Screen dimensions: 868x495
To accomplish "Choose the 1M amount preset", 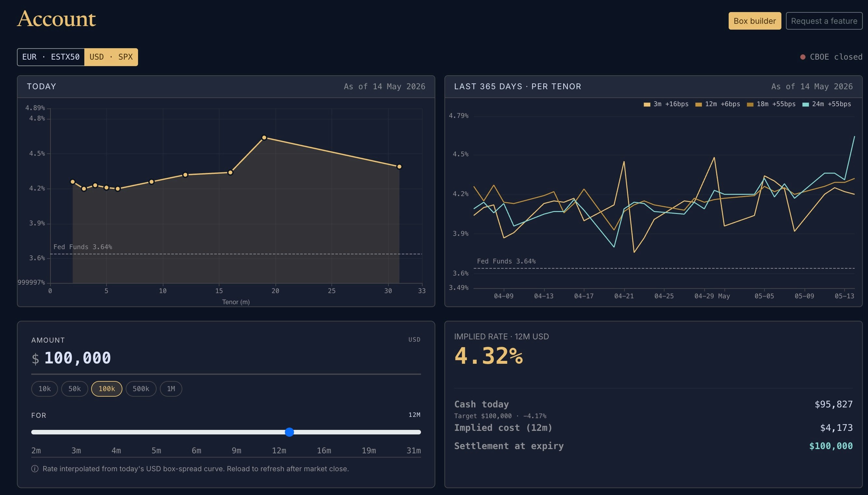I will (x=171, y=389).
